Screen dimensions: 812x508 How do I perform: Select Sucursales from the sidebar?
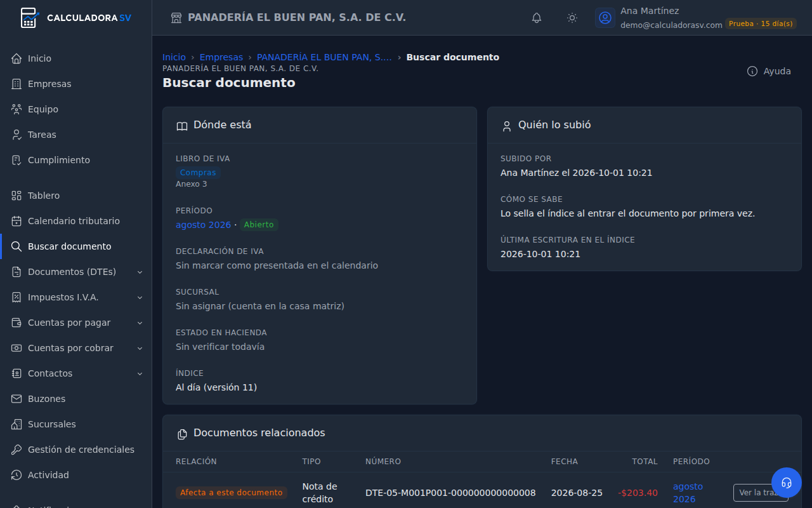pyautogui.click(x=76, y=424)
